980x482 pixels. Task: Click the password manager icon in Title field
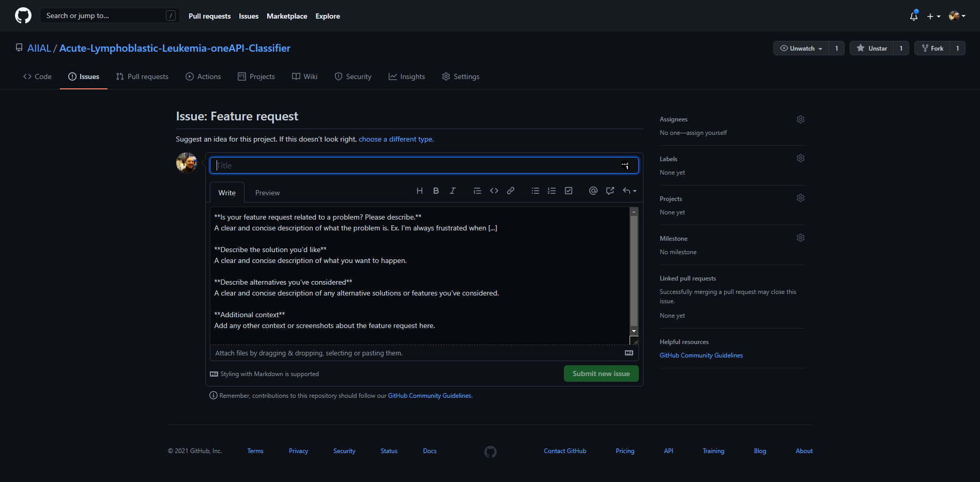(x=625, y=165)
